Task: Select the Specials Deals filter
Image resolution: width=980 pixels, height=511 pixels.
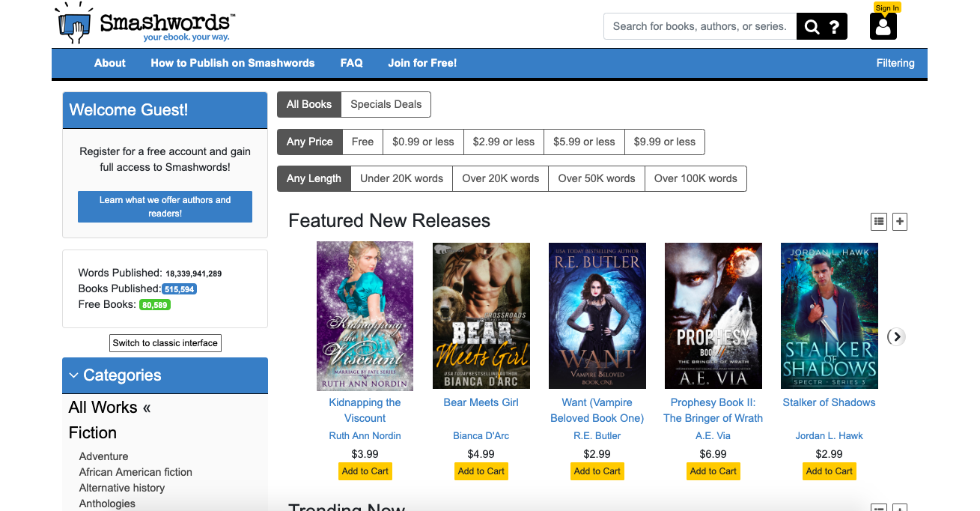Action: click(x=386, y=104)
